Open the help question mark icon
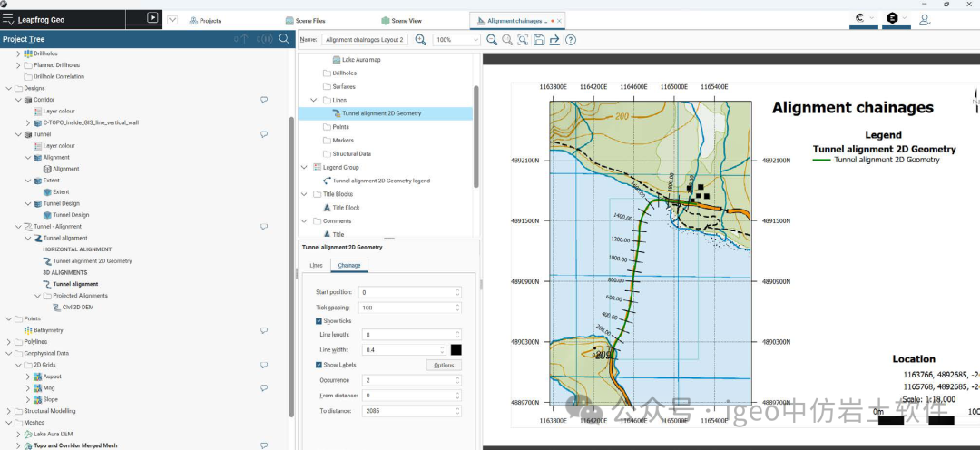The width and height of the screenshot is (980, 450). click(x=571, y=40)
